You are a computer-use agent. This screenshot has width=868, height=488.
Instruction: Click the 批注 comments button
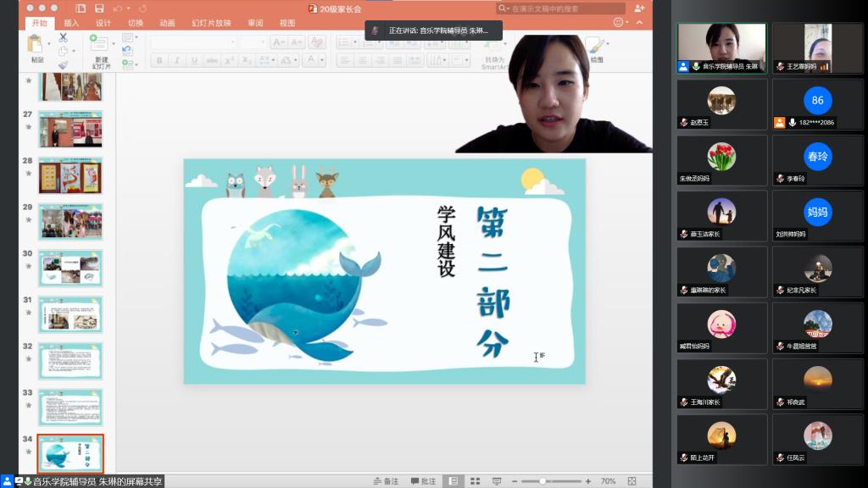click(424, 481)
